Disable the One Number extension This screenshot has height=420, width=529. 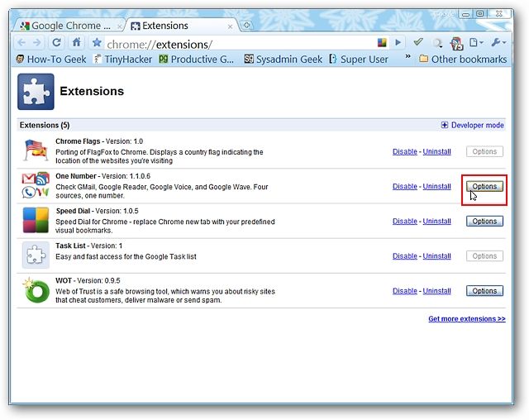[x=404, y=186]
